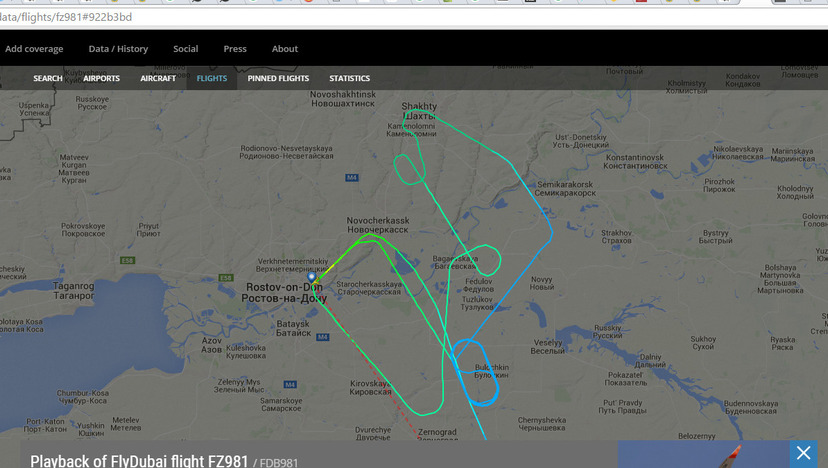
Task: Switch to the SEARCH tab
Action: [48, 78]
